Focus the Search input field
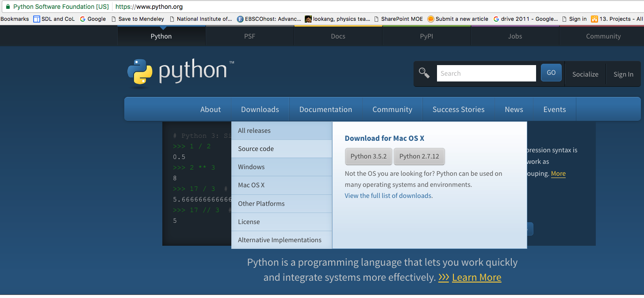This screenshot has height=298, width=644. click(x=487, y=74)
